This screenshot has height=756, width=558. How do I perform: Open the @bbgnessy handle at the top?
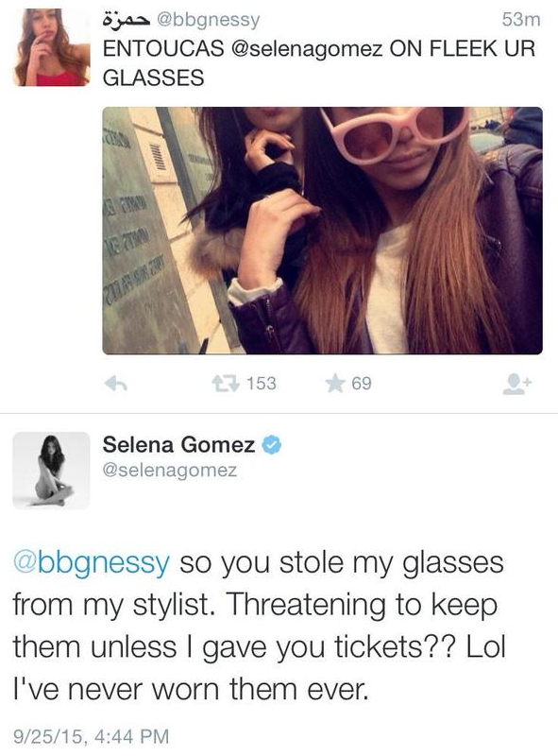(x=208, y=20)
